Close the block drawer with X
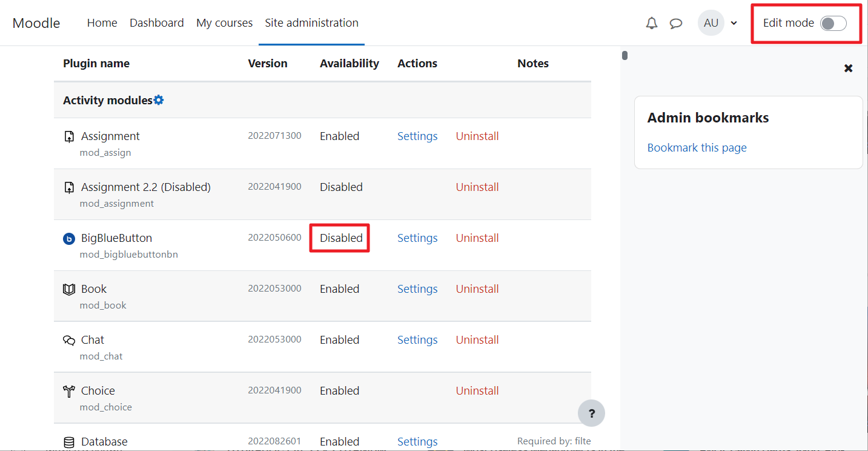The image size is (868, 451). pyautogui.click(x=848, y=68)
